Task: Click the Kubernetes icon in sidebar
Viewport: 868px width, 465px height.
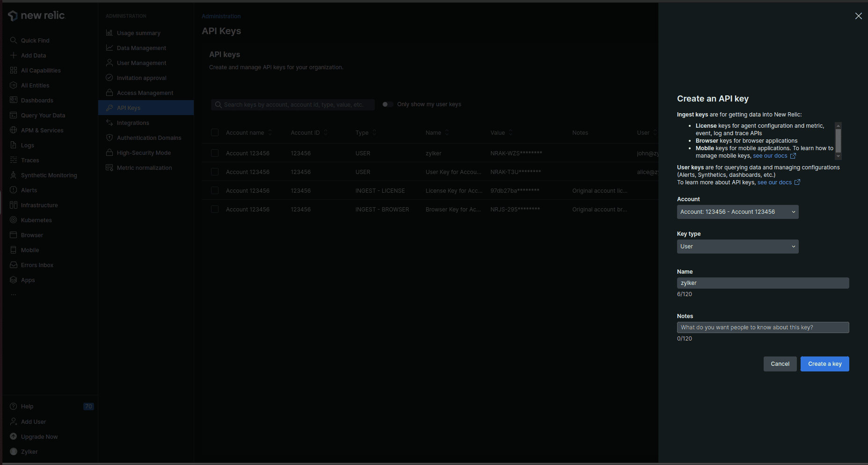Action: click(14, 220)
